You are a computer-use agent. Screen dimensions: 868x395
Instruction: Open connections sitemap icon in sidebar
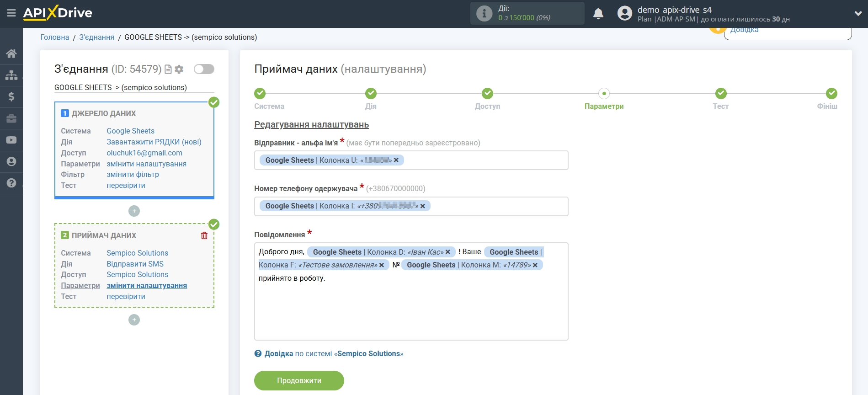coord(11,75)
